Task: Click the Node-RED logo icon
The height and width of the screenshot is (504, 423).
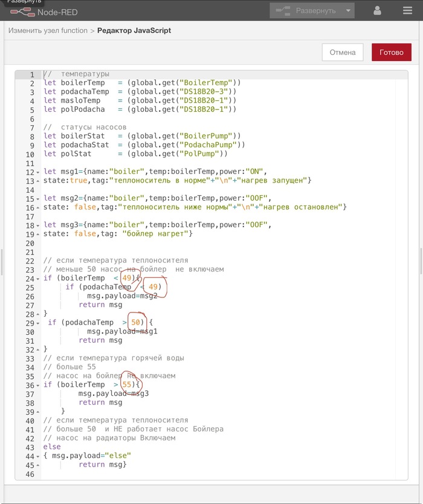Action: pyautogui.click(x=22, y=12)
